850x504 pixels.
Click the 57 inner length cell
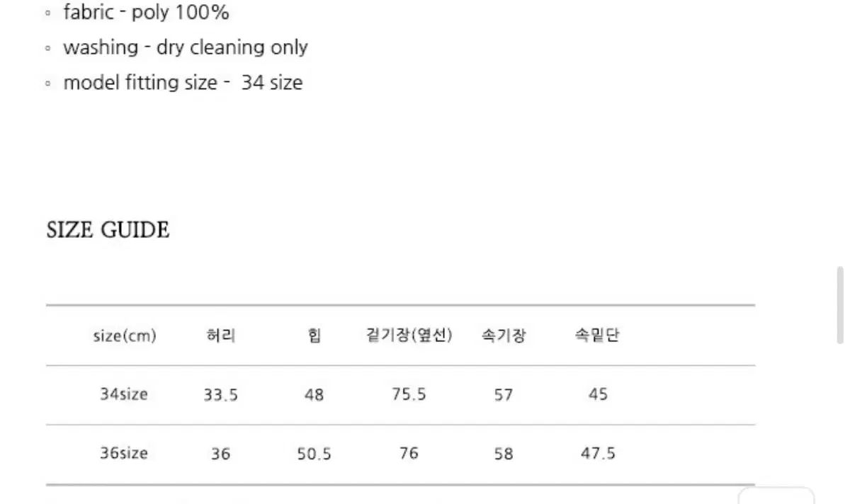click(504, 394)
